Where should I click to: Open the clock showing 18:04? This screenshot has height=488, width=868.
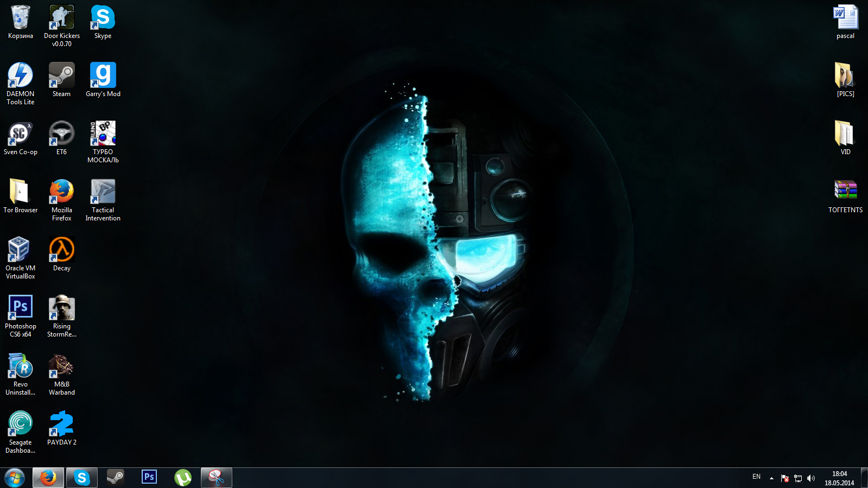coord(839,478)
